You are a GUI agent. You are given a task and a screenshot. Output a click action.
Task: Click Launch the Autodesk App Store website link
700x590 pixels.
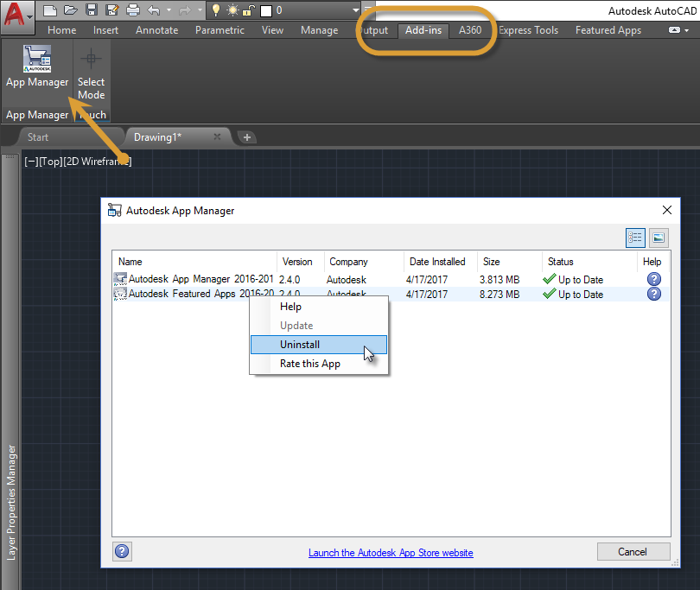(x=391, y=553)
